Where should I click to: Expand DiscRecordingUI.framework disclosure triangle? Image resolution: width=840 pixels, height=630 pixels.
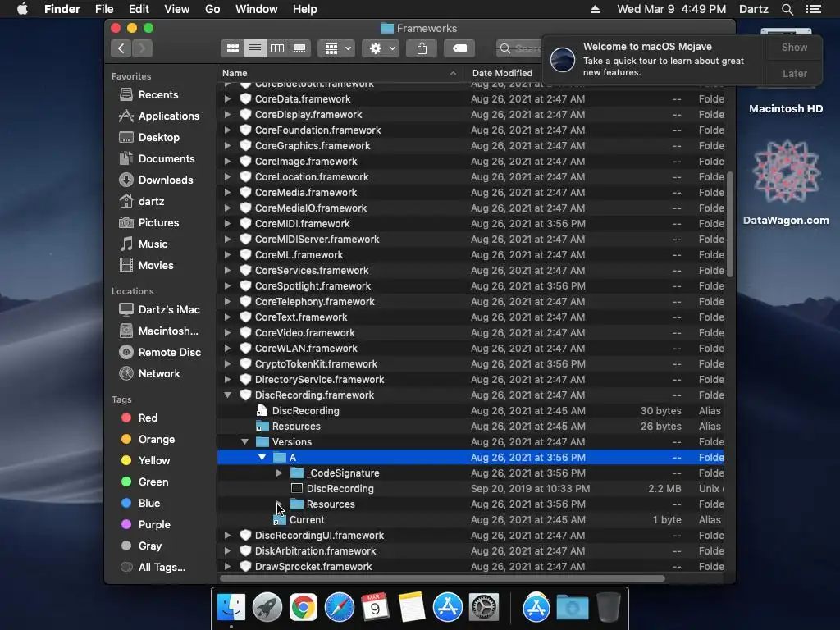[228, 536]
